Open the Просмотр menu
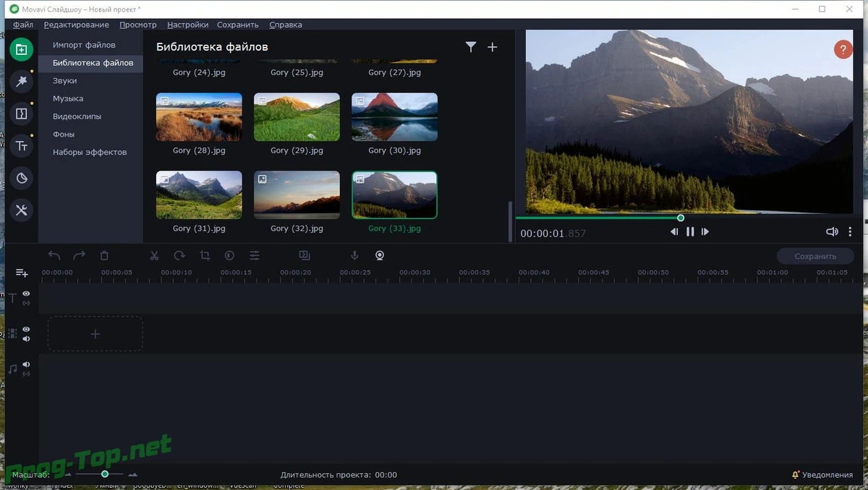 tap(138, 25)
